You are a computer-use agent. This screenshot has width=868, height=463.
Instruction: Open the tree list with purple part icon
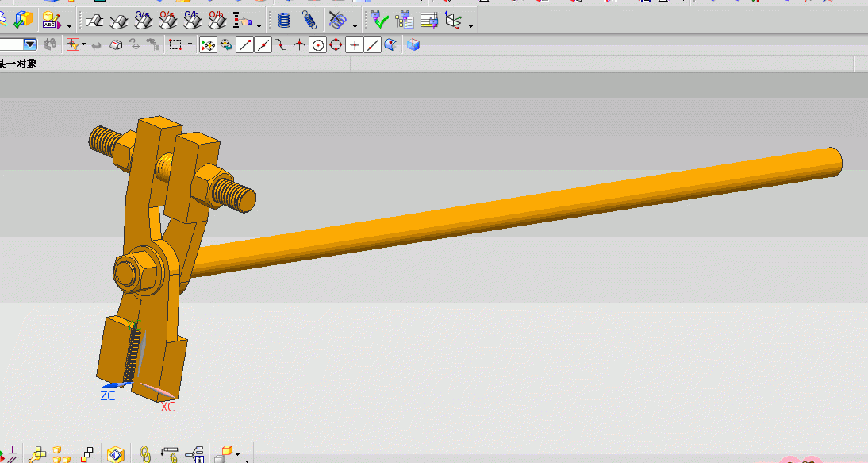click(x=405, y=21)
